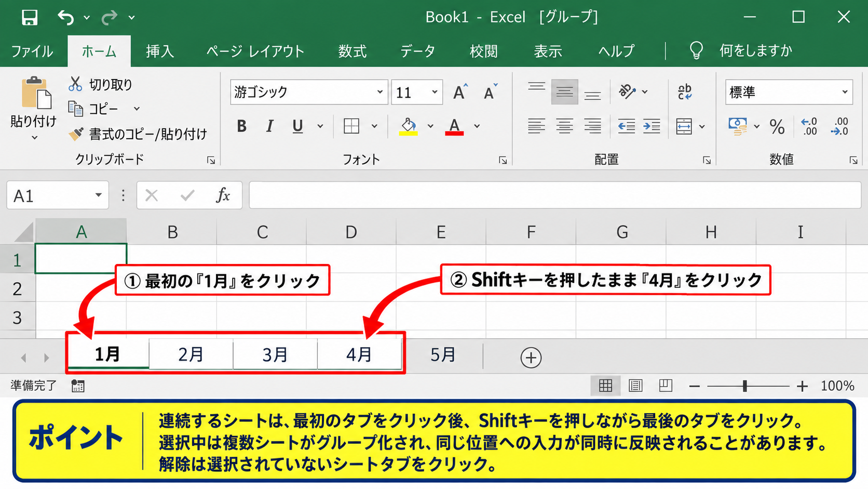Select column header C
Viewport: 868px width, 489px height.
click(x=262, y=232)
